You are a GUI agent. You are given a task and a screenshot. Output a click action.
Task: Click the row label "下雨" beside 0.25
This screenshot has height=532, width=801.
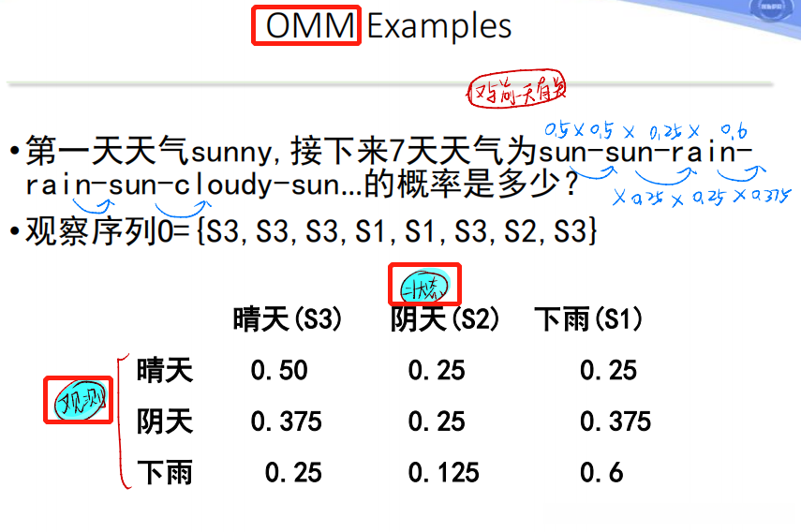165,473
